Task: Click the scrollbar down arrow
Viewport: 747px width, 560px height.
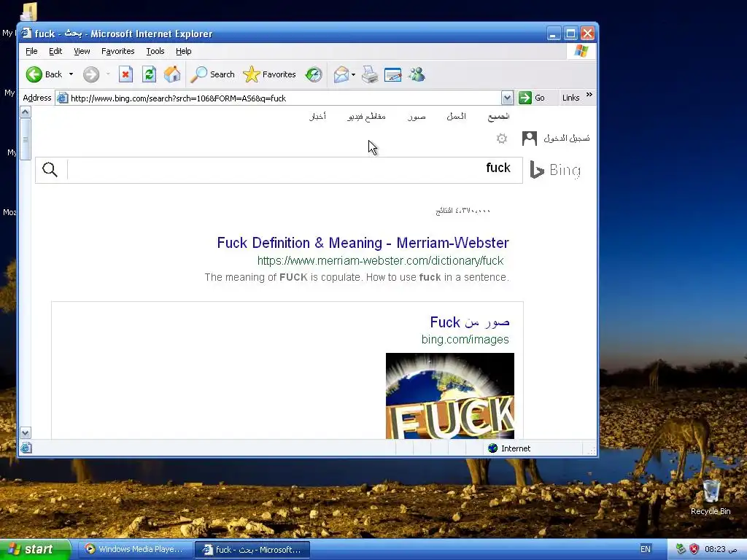Action: pos(26,432)
